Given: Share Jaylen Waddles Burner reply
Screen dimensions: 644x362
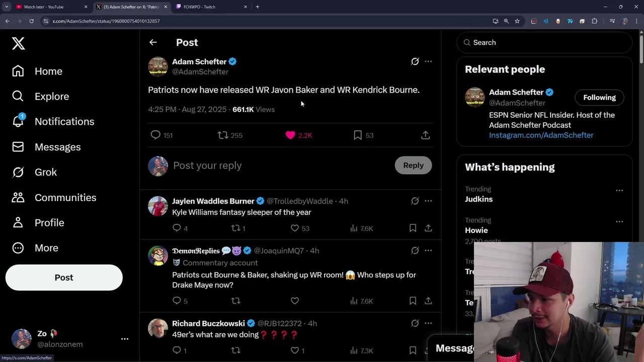Looking at the screenshot, I should tap(428, 228).
